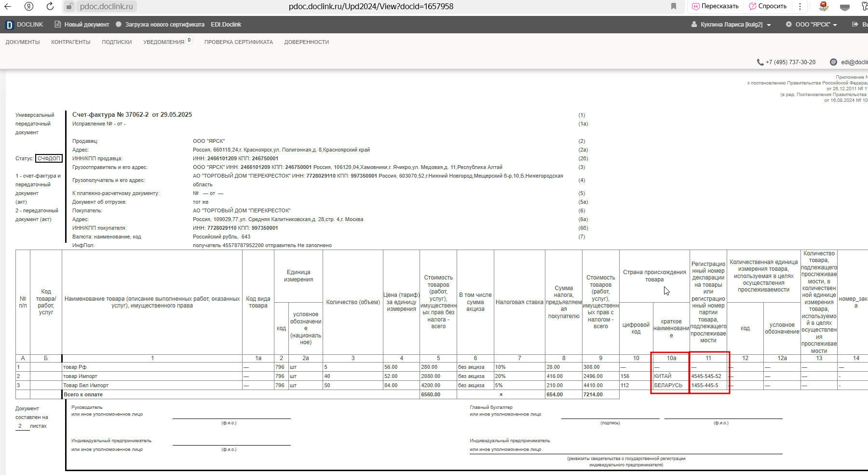Go back with the browser back arrow

pyautogui.click(x=8, y=6)
